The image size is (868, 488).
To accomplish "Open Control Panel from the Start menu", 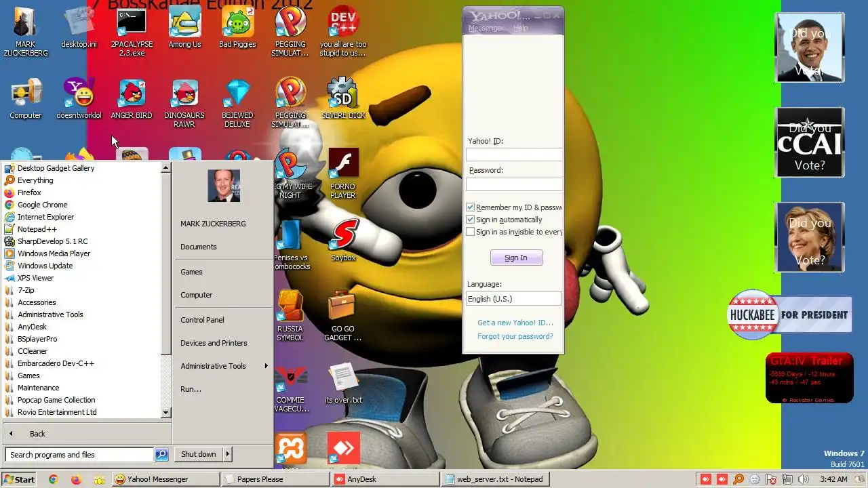I will (202, 320).
